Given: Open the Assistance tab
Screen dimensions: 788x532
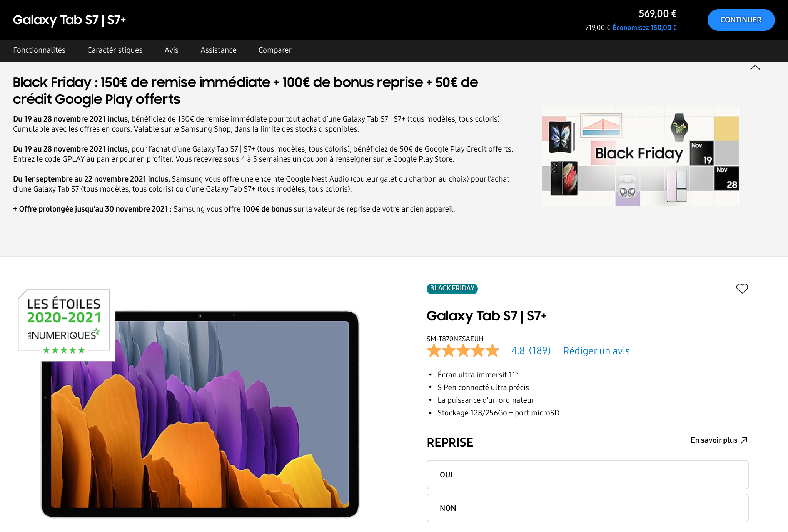Looking at the screenshot, I should coord(218,50).
